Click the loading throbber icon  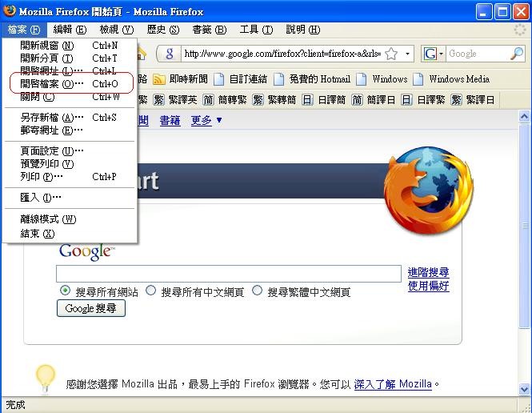[x=519, y=30]
